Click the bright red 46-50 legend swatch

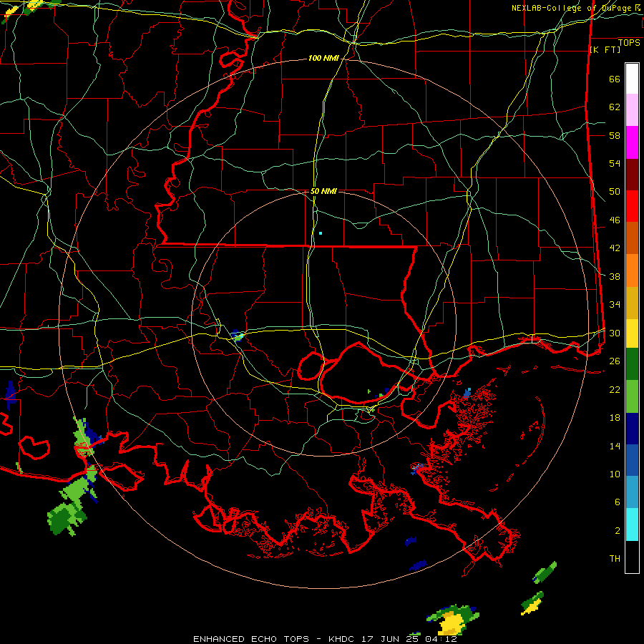(x=632, y=206)
